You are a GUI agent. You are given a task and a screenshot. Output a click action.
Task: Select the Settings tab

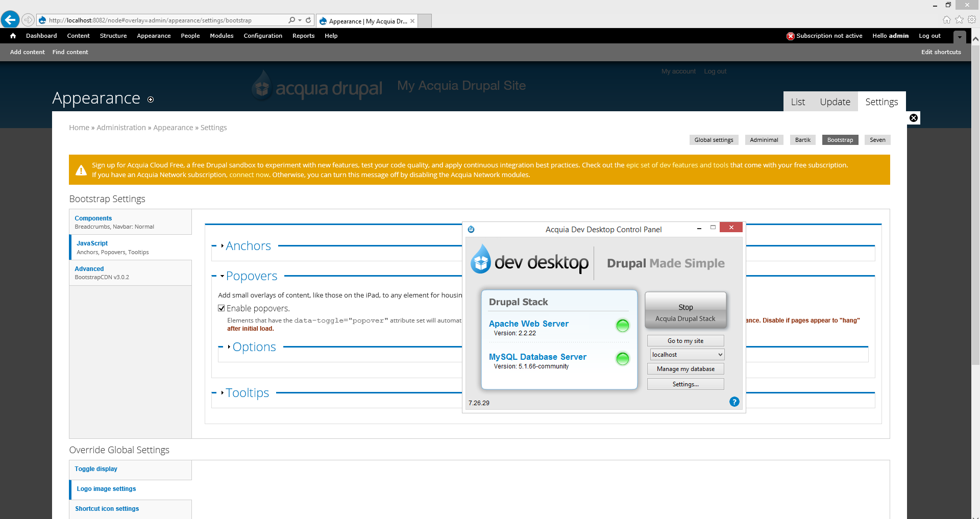(881, 102)
